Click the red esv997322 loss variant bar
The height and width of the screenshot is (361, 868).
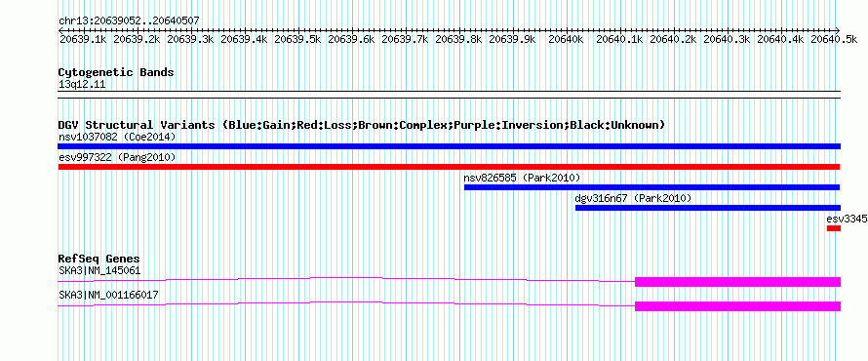pyautogui.click(x=449, y=167)
